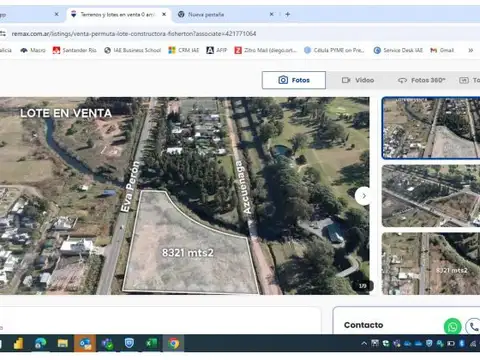Select the third thumbnail showing 8321 mts2
The width and height of the screenshot is (480, 360).
pyautogui.click(x=431, y=264)
